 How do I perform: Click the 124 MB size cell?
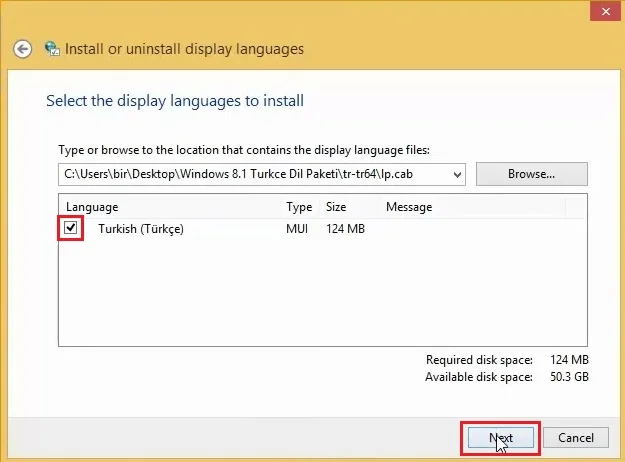click(345, 229)
